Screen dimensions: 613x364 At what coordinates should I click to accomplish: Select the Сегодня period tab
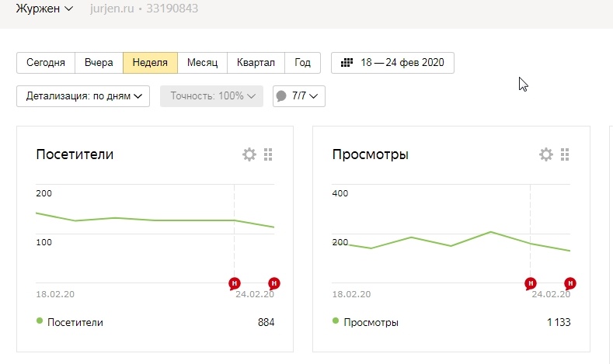[x=46, y=63]
